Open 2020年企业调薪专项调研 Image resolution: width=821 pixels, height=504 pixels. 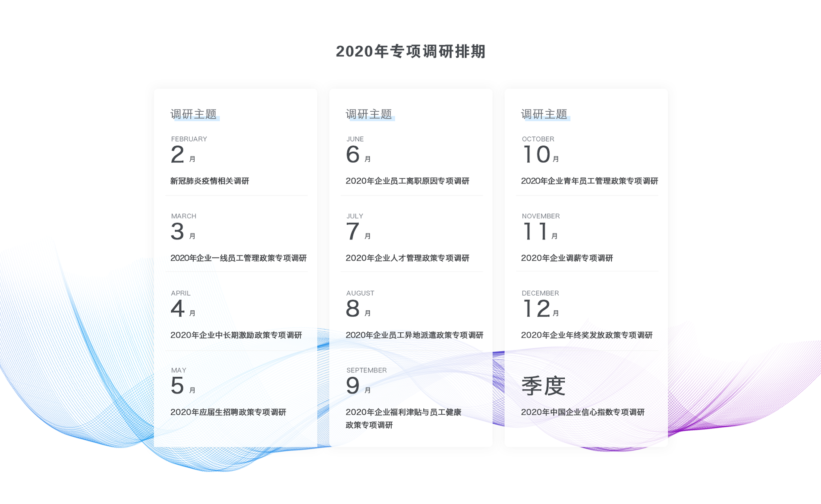click(567, 258)
